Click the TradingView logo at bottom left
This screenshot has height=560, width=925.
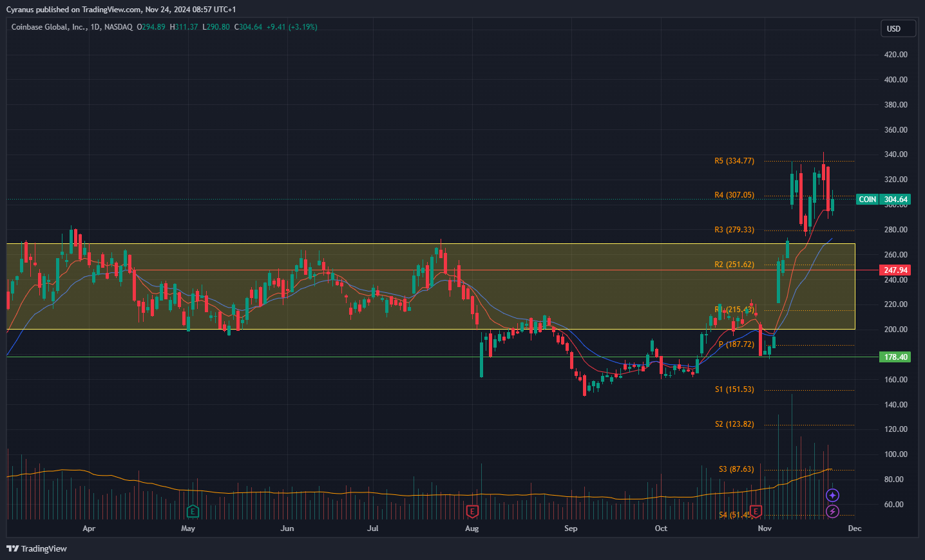tap(37, 548)
